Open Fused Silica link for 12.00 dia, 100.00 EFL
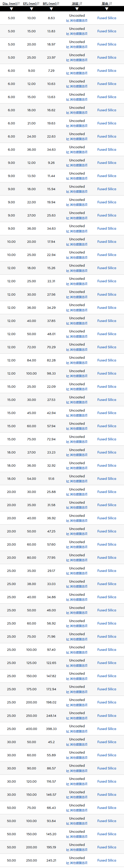The width and height of the screenshot is (124, 868). (x=106, y=373)
